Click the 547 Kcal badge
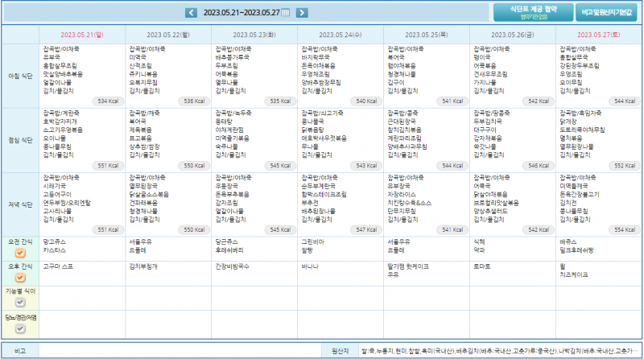Image resolution: width=644 pixels, height=359 pixels. click(x=366, y=229)
